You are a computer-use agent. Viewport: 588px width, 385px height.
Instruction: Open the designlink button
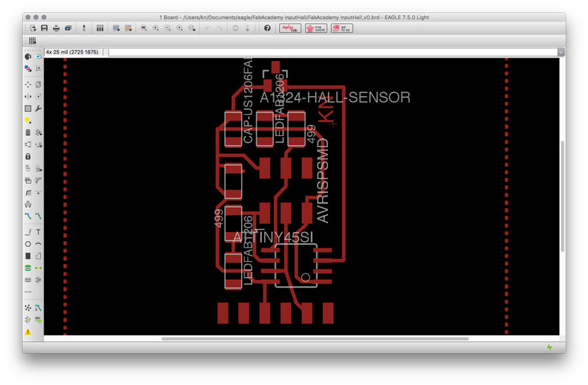click(290, 28)
